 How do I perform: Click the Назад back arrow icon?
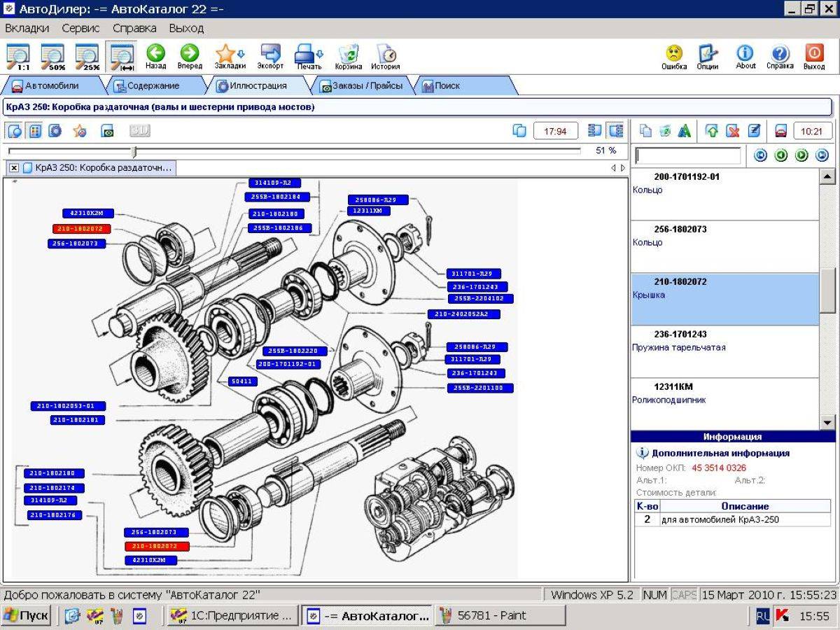click(155, 54)
